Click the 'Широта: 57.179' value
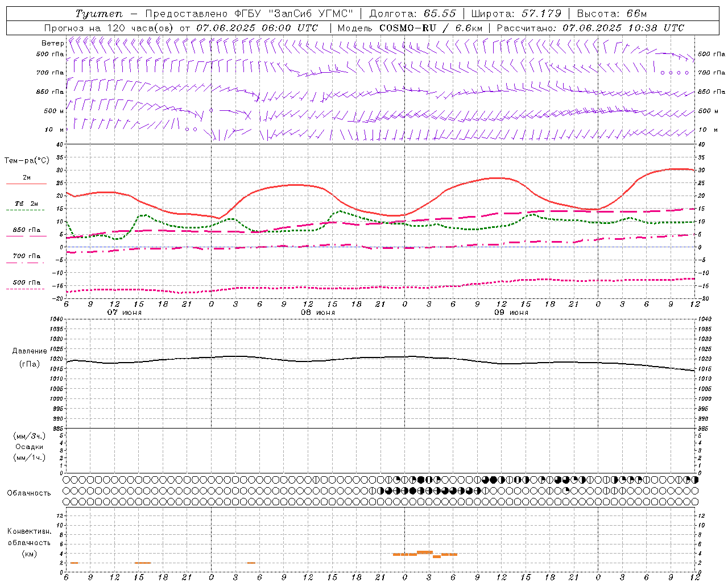728x582 pixels. [x=516, y=14]
